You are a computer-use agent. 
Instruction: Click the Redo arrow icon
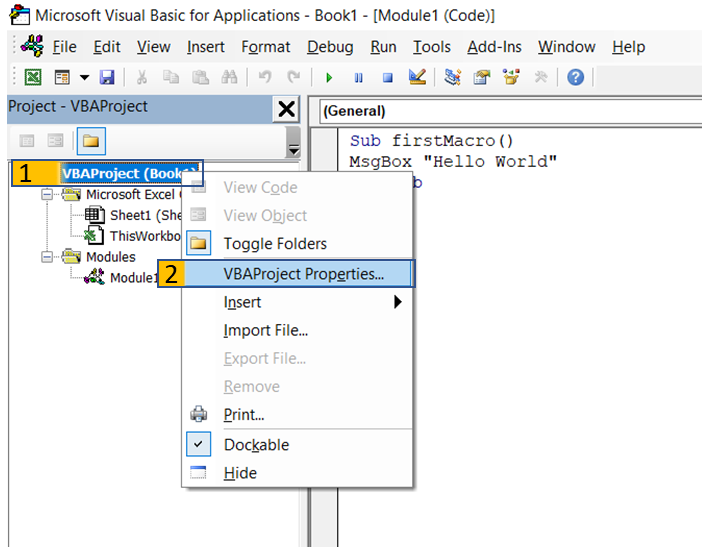click(294, 77)
